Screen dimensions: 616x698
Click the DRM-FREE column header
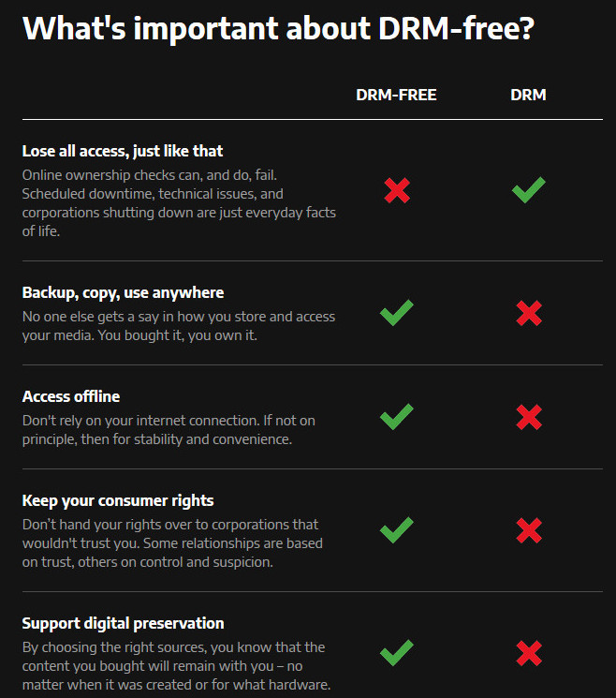[x=396, y=95]
